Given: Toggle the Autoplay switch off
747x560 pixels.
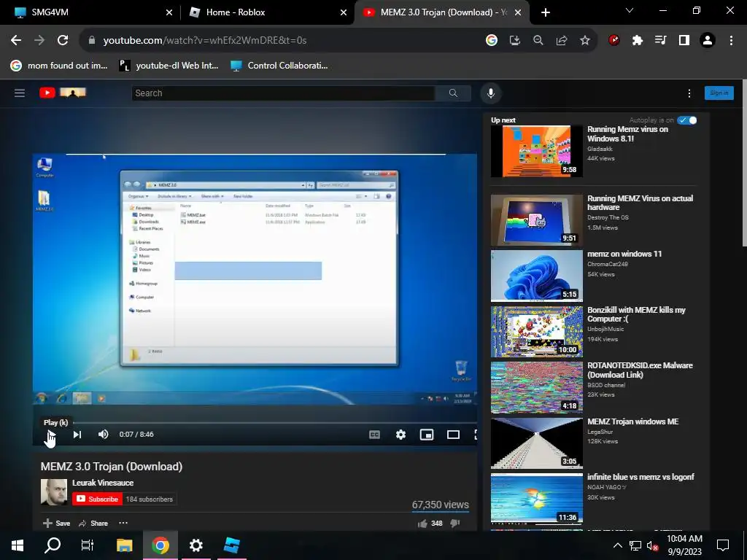Looking at the screenshot, I should coord(687,120).
